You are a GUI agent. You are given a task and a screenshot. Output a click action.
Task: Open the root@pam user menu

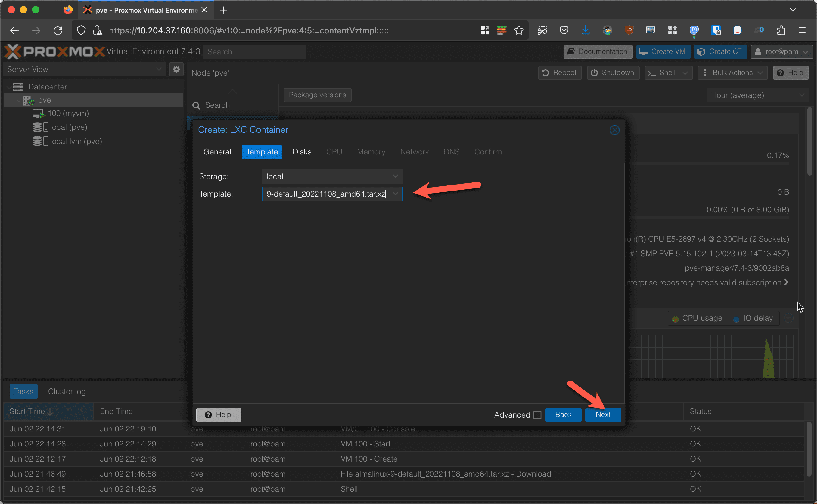(782, 52)
